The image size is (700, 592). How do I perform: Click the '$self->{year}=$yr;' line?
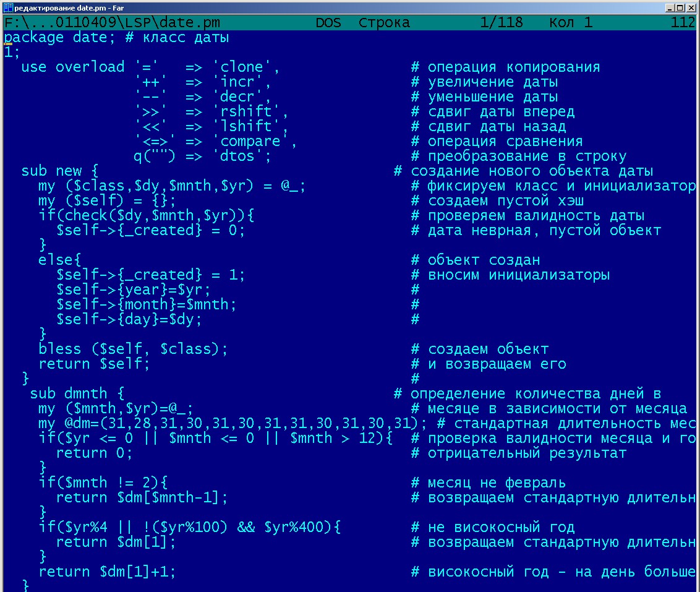click(x=133, y=290)
